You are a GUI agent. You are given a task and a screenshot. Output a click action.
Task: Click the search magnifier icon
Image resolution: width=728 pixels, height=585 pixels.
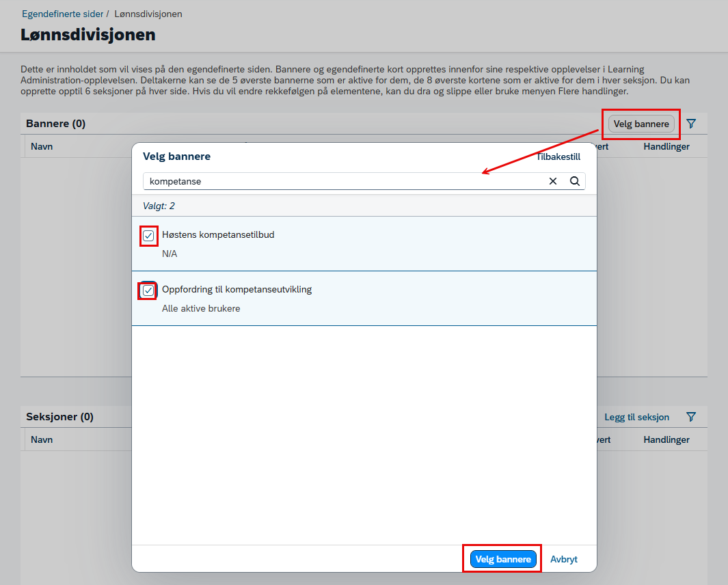(x=575, y=181)
